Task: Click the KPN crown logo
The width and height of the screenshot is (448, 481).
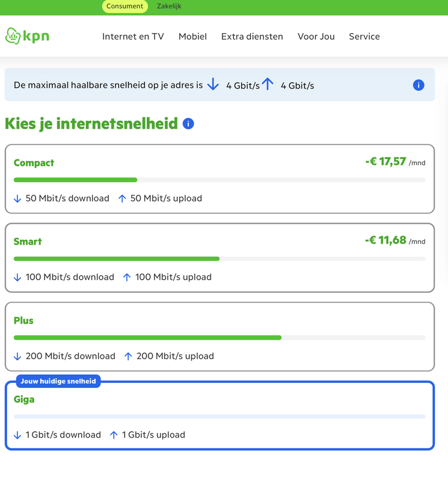Action: [x=13, y=36]
